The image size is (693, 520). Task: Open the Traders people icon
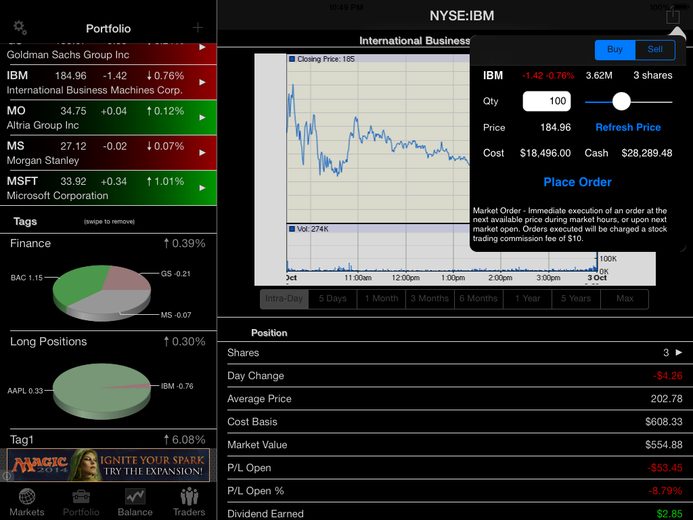(x=189, y=497)
